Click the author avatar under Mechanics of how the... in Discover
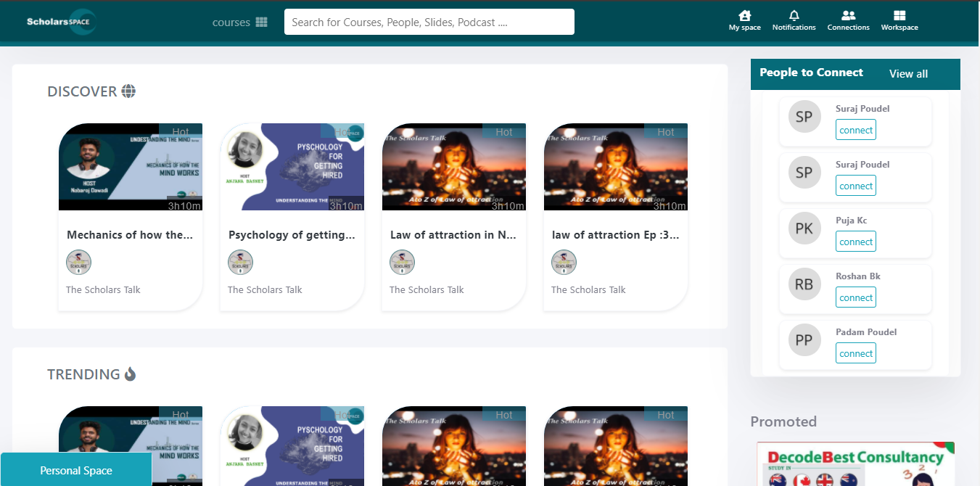Screen dimensions: 980x486 [78, 262]
